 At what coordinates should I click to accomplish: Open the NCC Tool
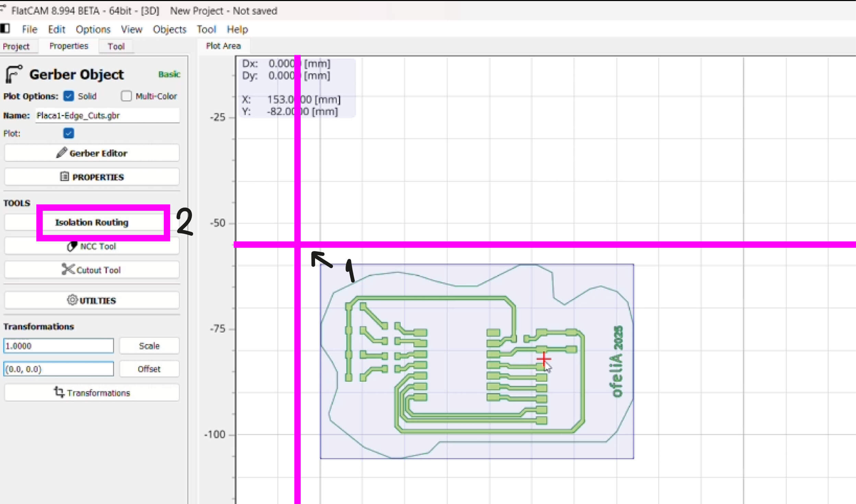(92, 246)
